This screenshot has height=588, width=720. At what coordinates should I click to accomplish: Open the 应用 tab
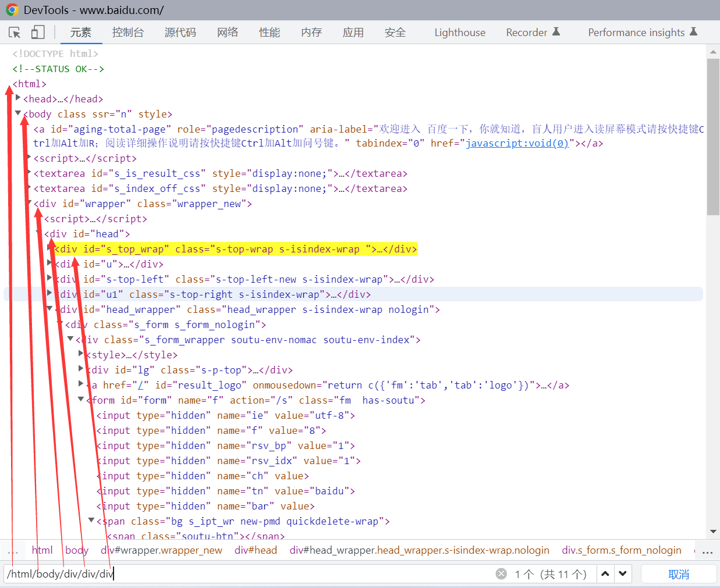click(353, 33)
